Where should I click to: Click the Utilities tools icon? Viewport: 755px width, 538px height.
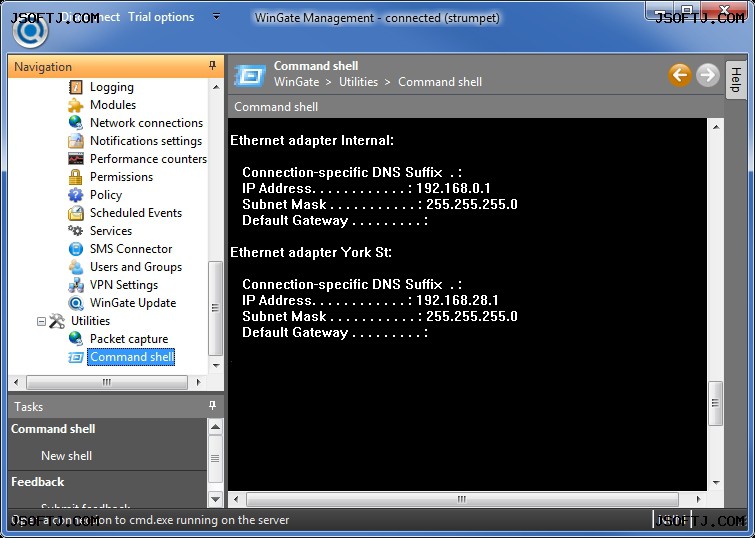(57, 321)
